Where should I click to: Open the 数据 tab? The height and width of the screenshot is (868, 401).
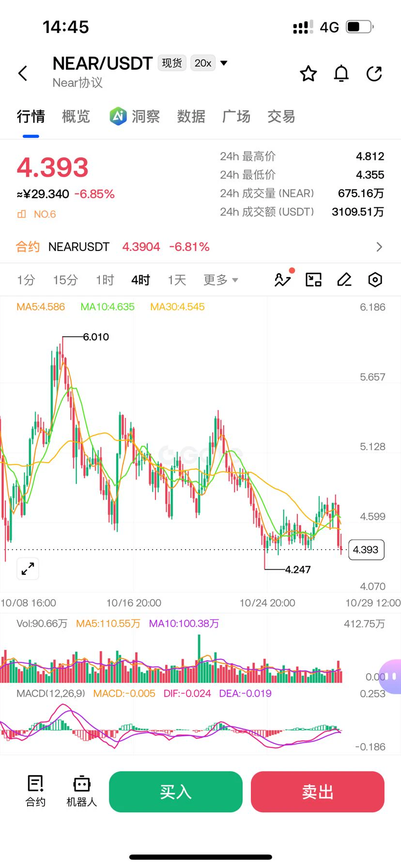[191, 117]
